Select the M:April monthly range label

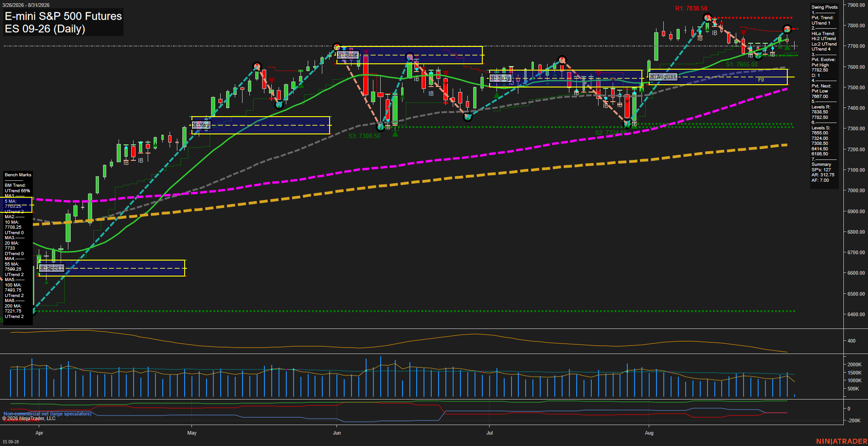52,268
